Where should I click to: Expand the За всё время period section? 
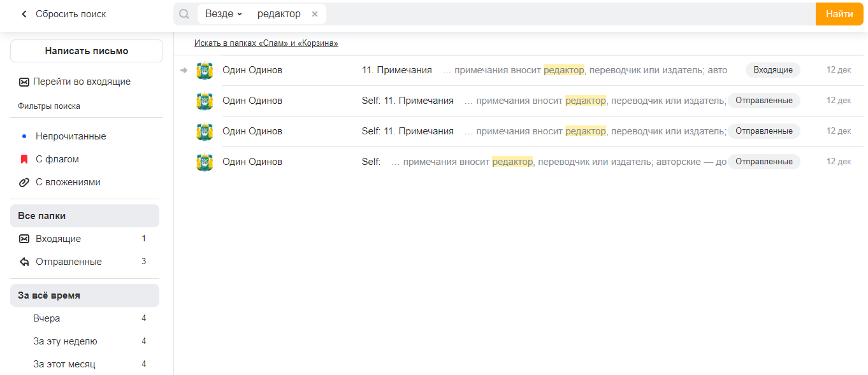click(x=85, y=295)
